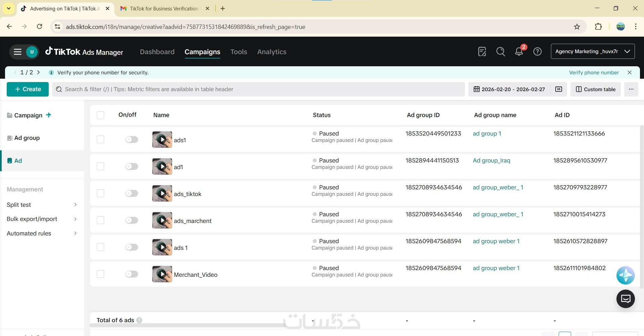The height and width of the screenshot is (336, 644).
Task: Click the floating AI assistant star icon
Action: point(625,275)
